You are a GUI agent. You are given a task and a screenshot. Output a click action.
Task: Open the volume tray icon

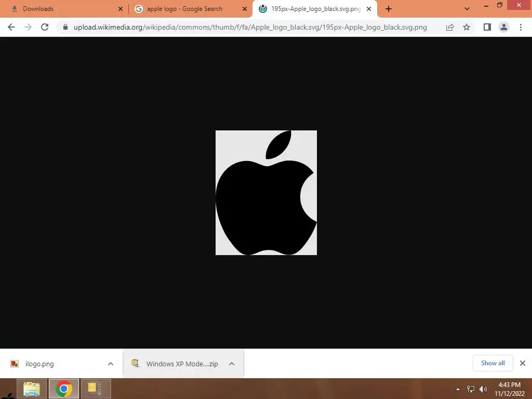click(483, 389)
